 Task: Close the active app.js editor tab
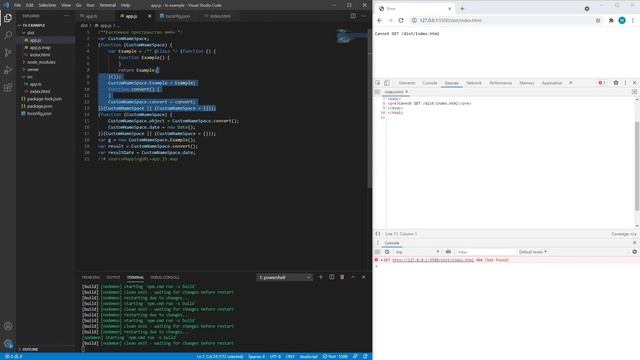149,16
